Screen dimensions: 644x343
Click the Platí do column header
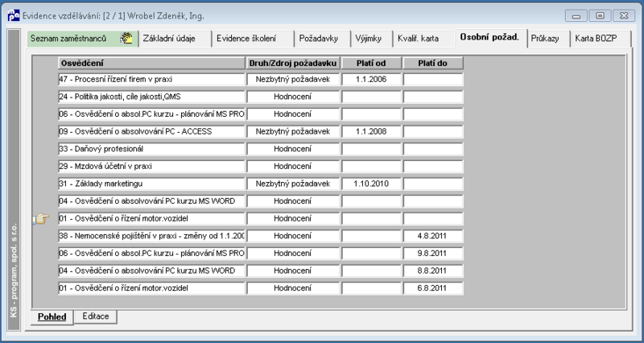coord(433,64)
